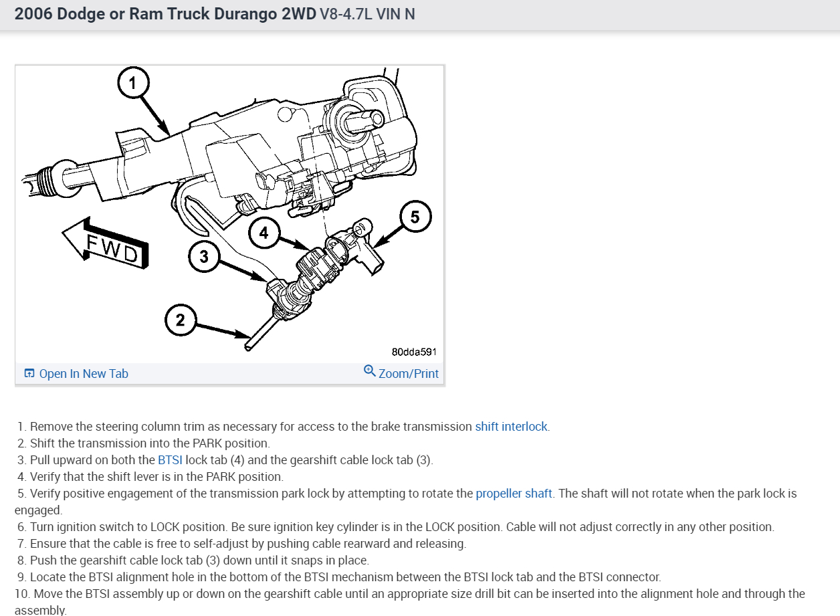Click the engine text 'V8-4.7L VIN N'

pos(367,14)
